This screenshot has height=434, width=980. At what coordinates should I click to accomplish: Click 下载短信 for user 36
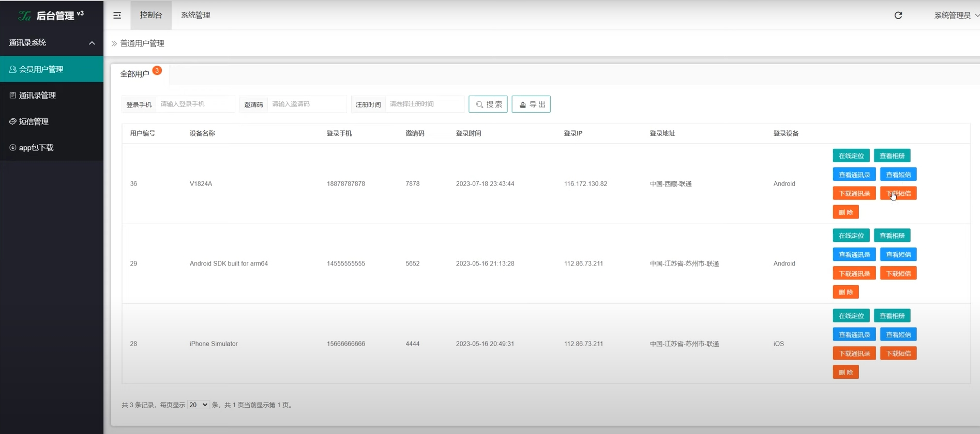click(898, 193)
